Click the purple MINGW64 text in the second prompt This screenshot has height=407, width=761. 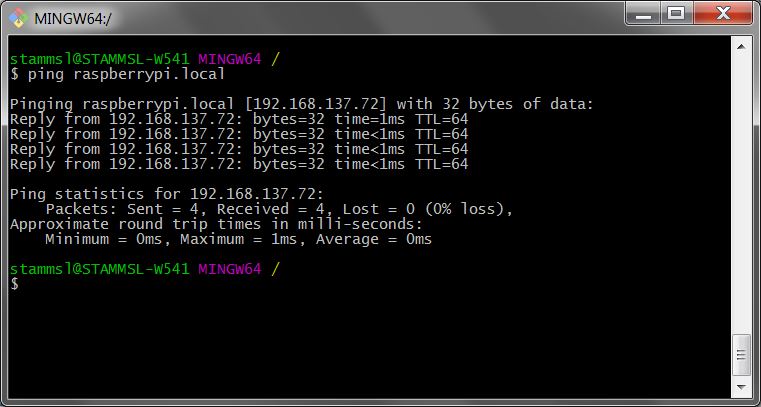(x=230, y=269)
